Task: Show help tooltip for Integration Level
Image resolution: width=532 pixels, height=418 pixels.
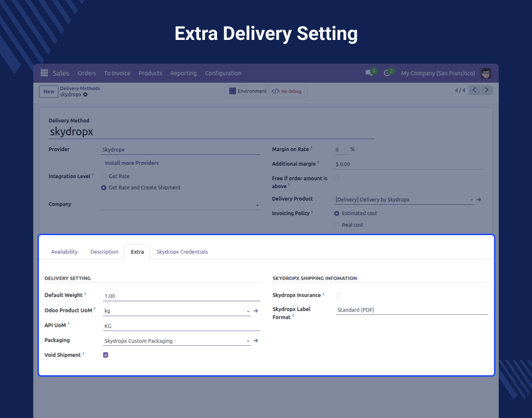Action: click(x=93, y=175)
